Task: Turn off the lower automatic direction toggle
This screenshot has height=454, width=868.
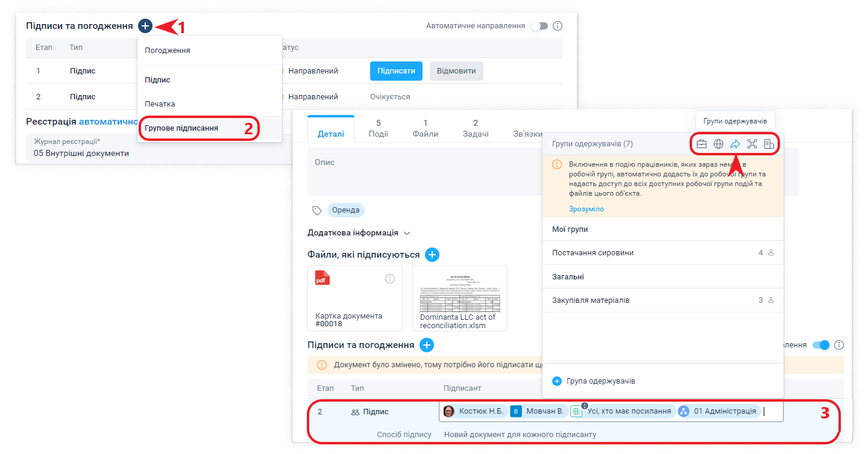Action: pos(821,345)
